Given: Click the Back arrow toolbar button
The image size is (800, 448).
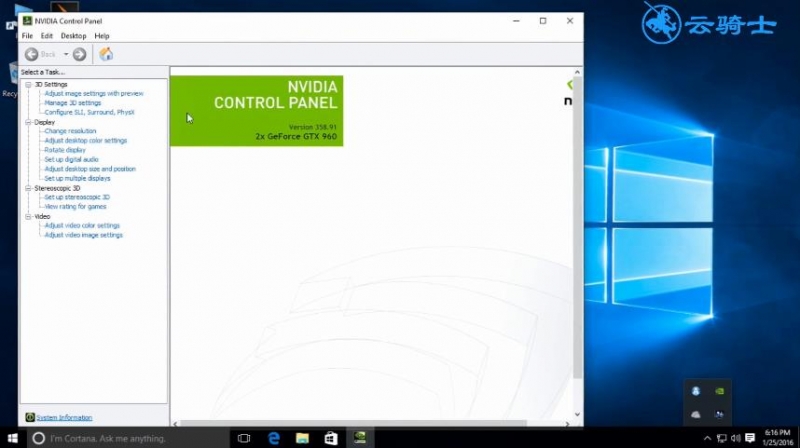Looking at the screenshot, I should [x=32, y=54].
